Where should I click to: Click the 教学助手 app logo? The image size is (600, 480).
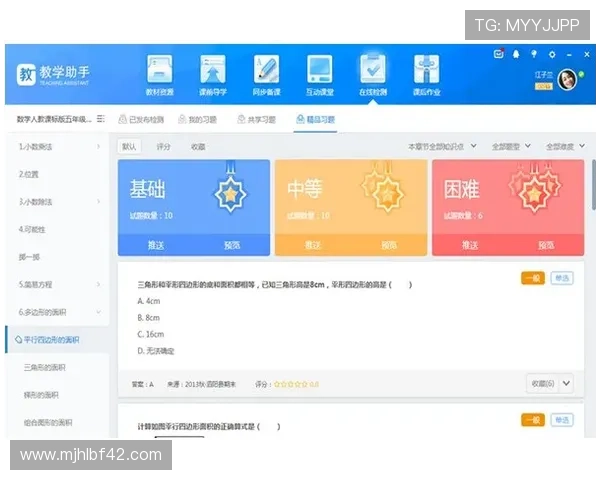point(53,75)
